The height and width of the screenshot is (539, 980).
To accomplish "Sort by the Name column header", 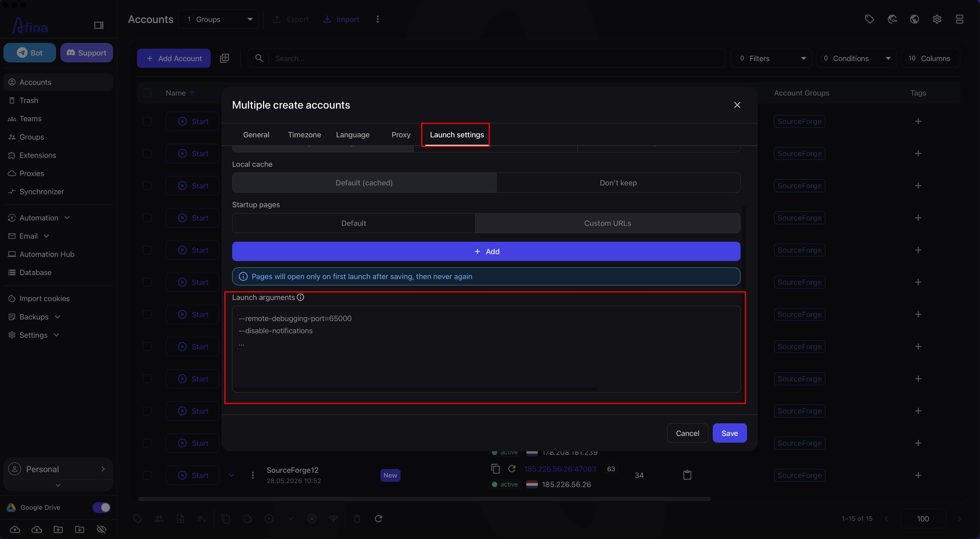I will [180, 93].
